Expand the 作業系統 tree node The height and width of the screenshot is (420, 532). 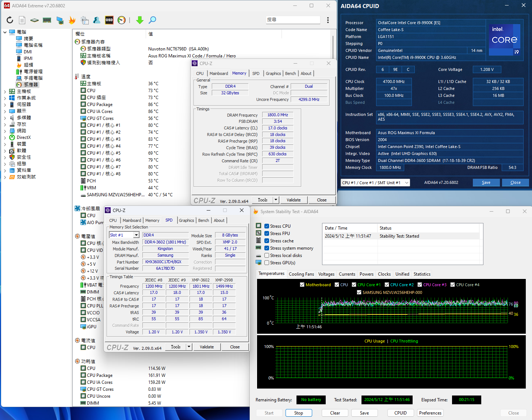(x=5, y=98)
